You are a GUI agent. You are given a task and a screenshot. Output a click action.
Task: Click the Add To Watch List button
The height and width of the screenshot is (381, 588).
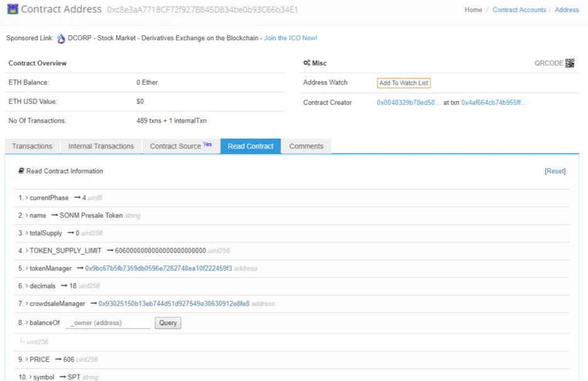[x=403, y=83]
